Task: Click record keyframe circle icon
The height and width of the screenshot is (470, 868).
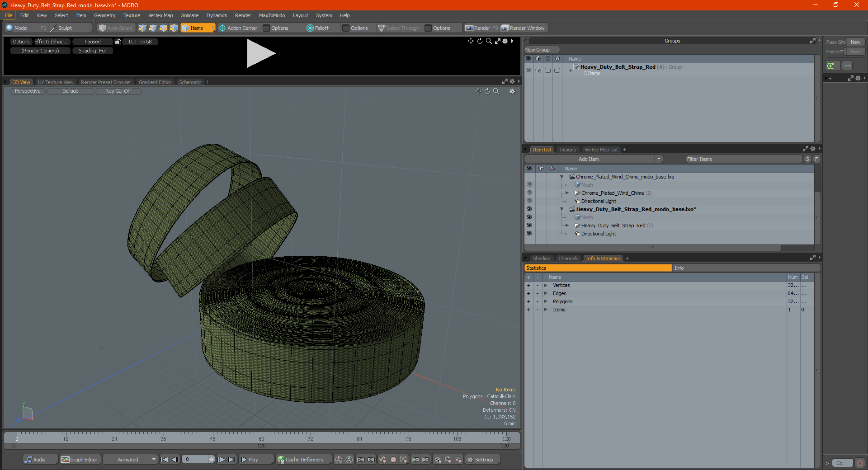Action: click(x=393, y=460)
